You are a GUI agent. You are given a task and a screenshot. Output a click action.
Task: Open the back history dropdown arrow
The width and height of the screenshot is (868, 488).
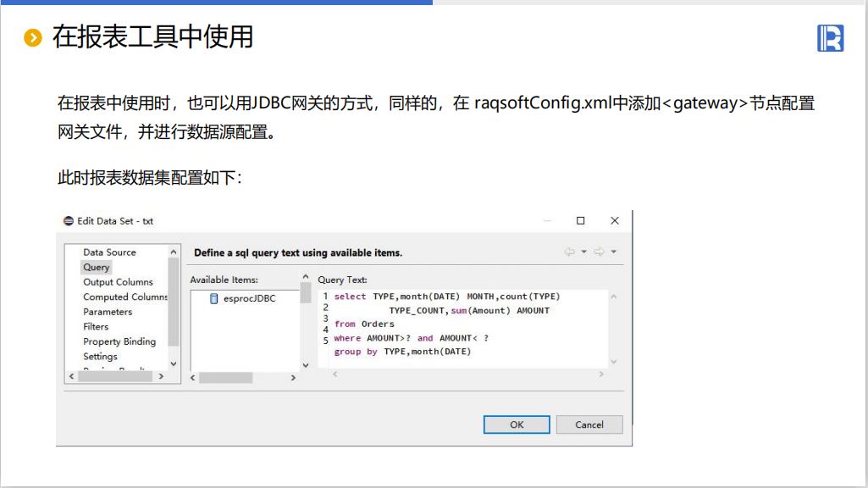pos(584,252)
